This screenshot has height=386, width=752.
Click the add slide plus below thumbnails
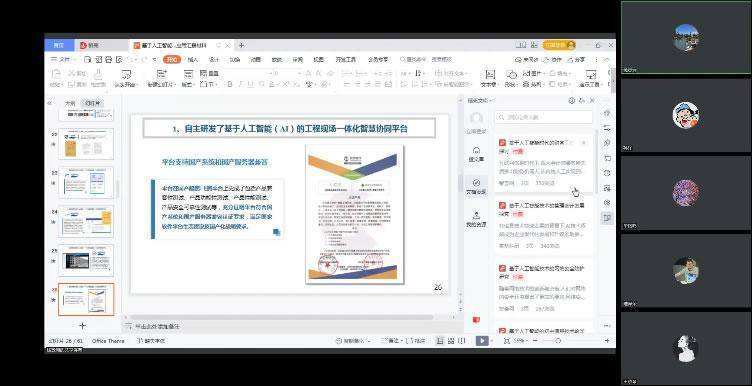(82, 325)
